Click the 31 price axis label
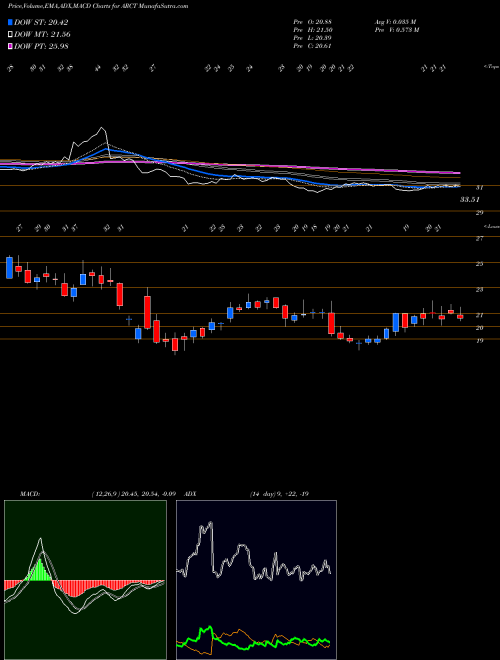500x660 pixels. click(479, 188)
